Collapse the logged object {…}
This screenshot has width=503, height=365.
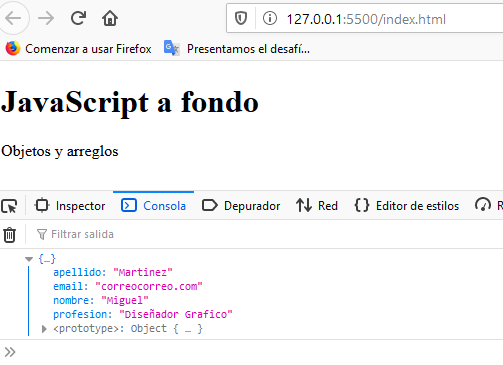(x=29, y=259)
